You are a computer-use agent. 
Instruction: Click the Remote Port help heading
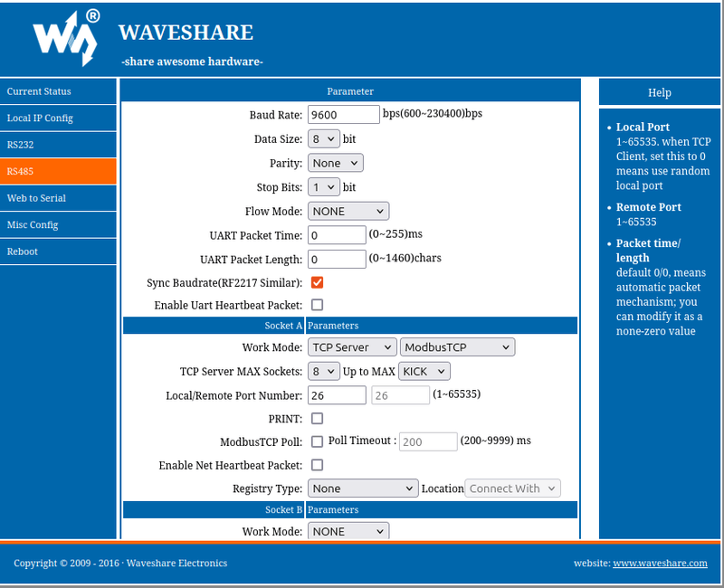[648, 207]
